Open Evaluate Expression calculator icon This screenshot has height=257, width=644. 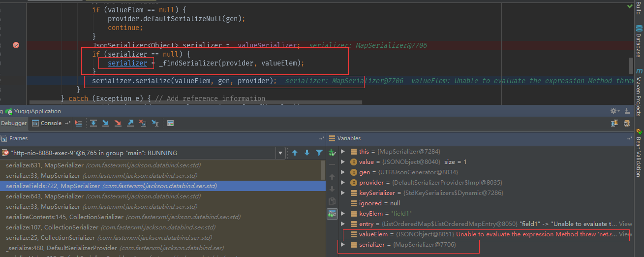[x=170, y=123]
